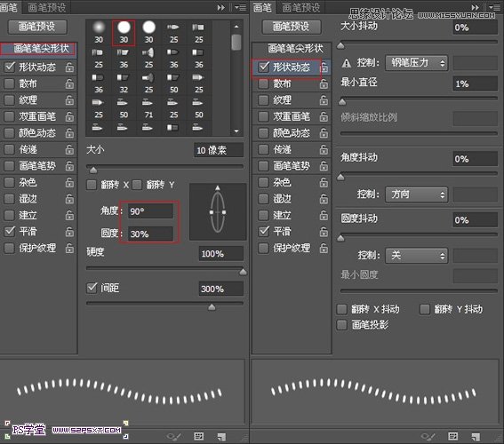Click lock icon next to 纹理 in right panel
Viewport: 504px width, 444px height.
[324, 100]
